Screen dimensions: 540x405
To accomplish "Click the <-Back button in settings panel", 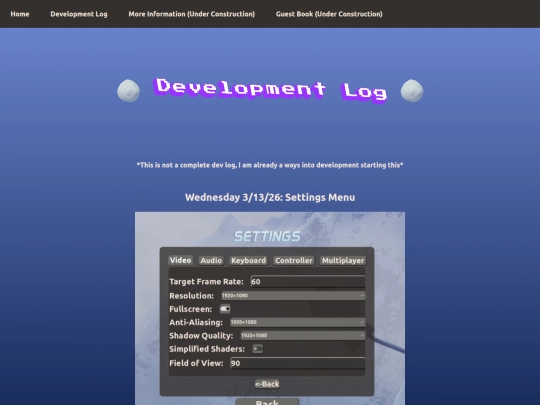I will (267, 384).
